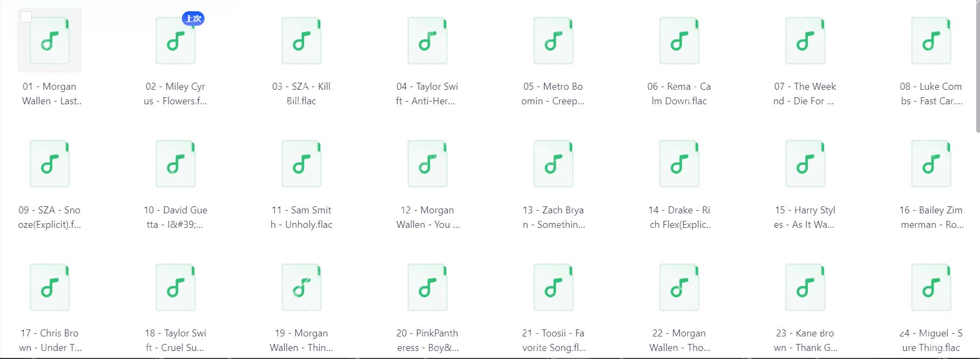
Task: Click filename text "14 - Drake - Rich Flex(Explic.."
Action: [680, 217]
